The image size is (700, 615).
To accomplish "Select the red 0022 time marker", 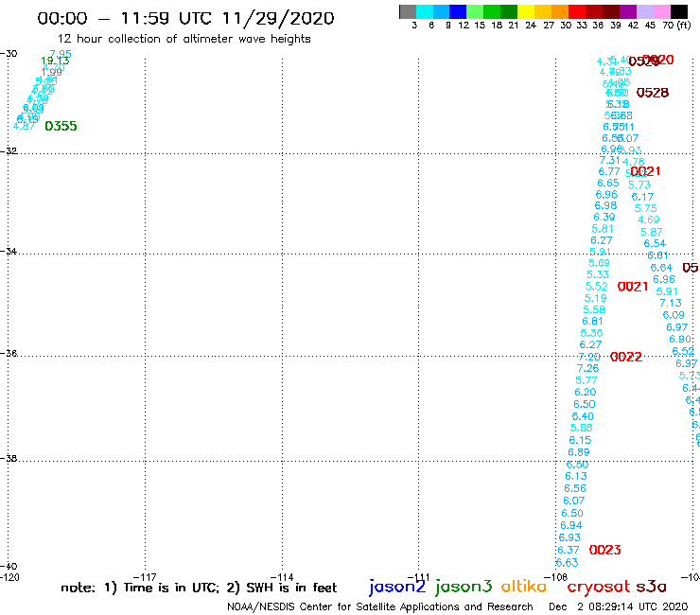I will click(x=626, y=357).
